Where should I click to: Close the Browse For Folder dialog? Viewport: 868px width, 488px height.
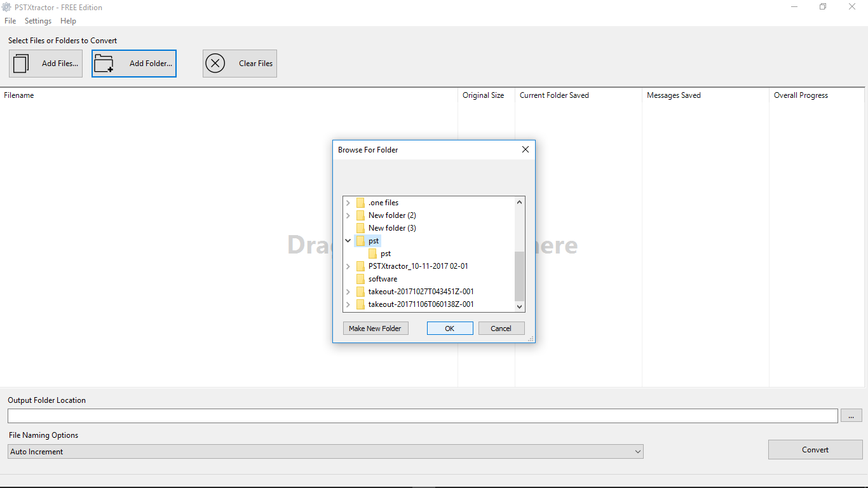526,150
